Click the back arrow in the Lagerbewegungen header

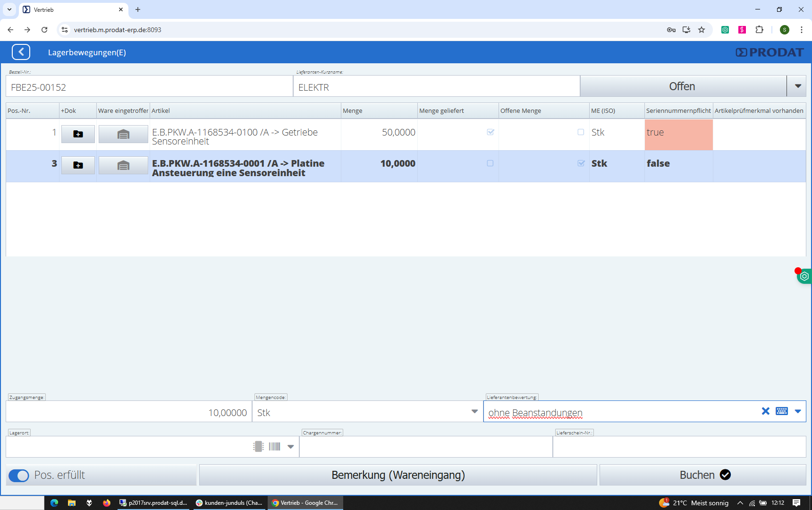tap(21, 52)
